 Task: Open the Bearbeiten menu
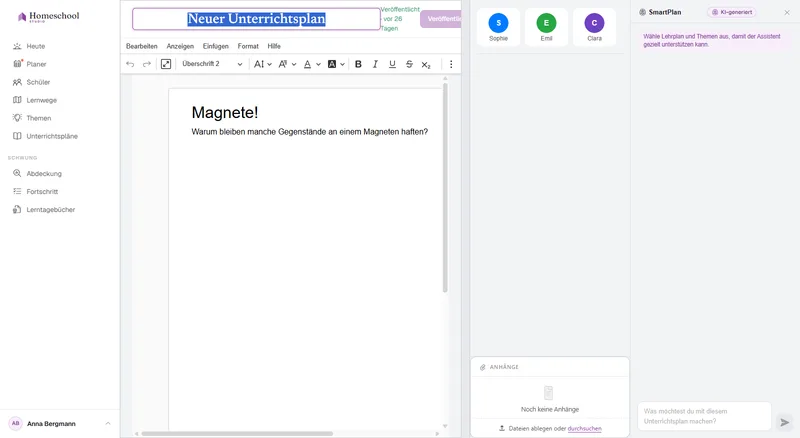click(142, 46)
